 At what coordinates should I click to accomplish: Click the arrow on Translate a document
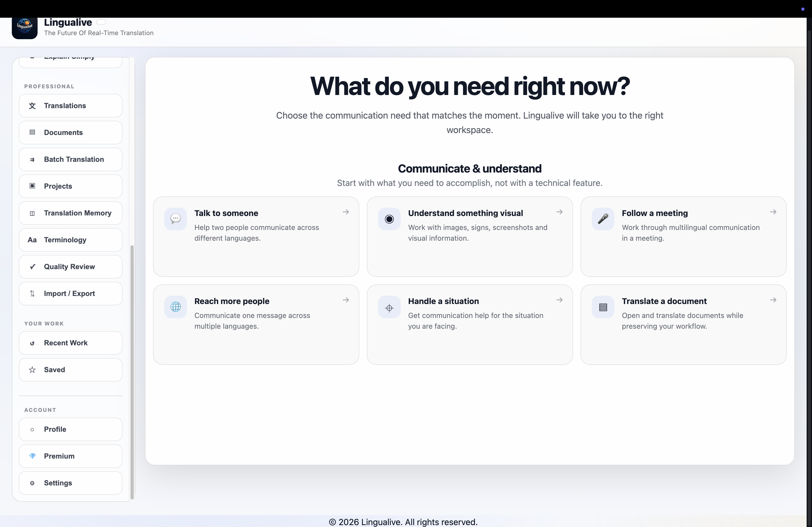(773, 300)
